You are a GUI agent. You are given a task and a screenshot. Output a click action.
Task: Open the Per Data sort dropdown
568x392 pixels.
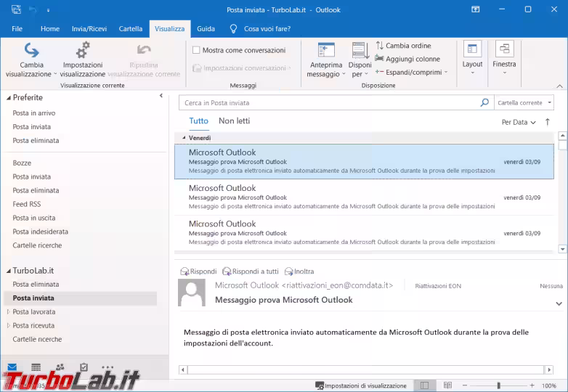point(519,123)
